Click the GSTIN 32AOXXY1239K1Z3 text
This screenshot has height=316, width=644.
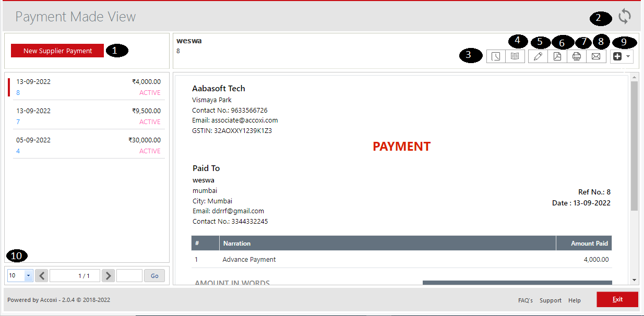coord(232,131)
